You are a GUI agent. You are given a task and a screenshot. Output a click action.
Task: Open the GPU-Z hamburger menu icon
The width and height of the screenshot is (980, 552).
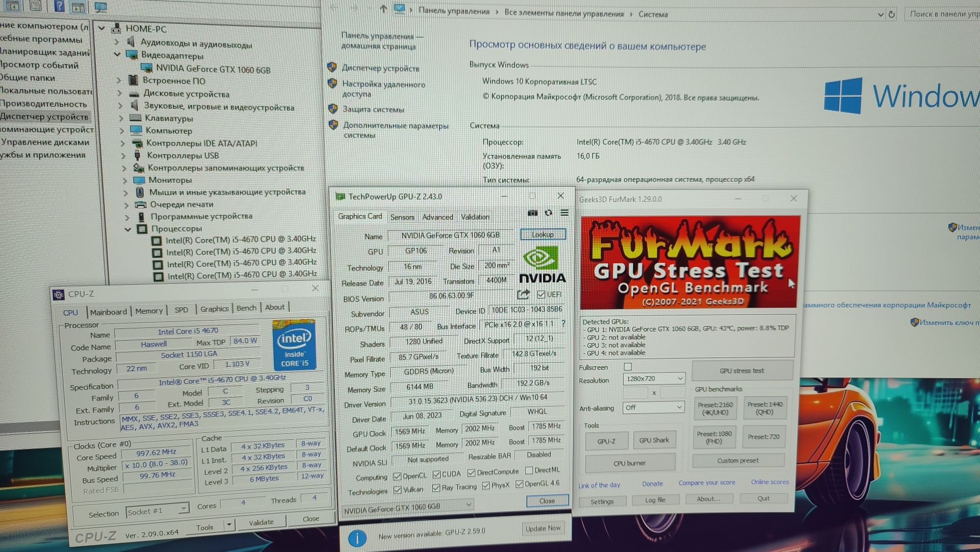(x=564, y=213)
